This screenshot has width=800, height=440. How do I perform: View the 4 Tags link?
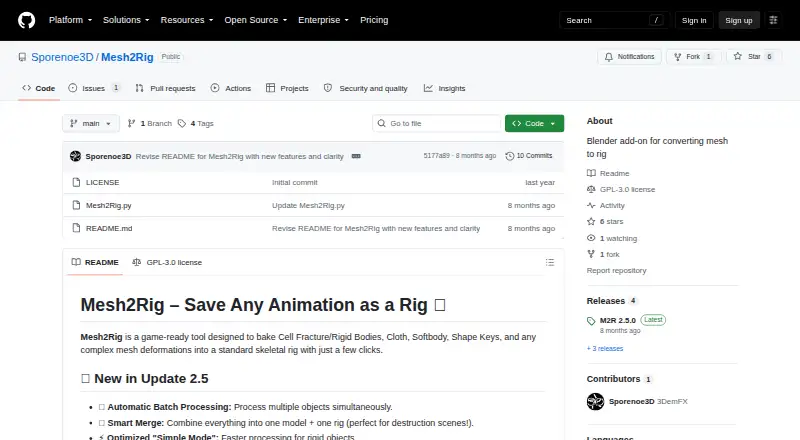tap(196, 124)
